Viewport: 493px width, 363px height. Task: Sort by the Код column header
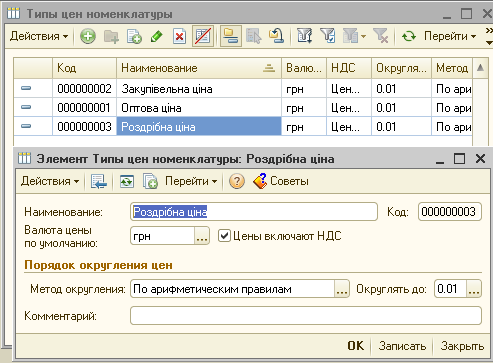pos(84,68)
